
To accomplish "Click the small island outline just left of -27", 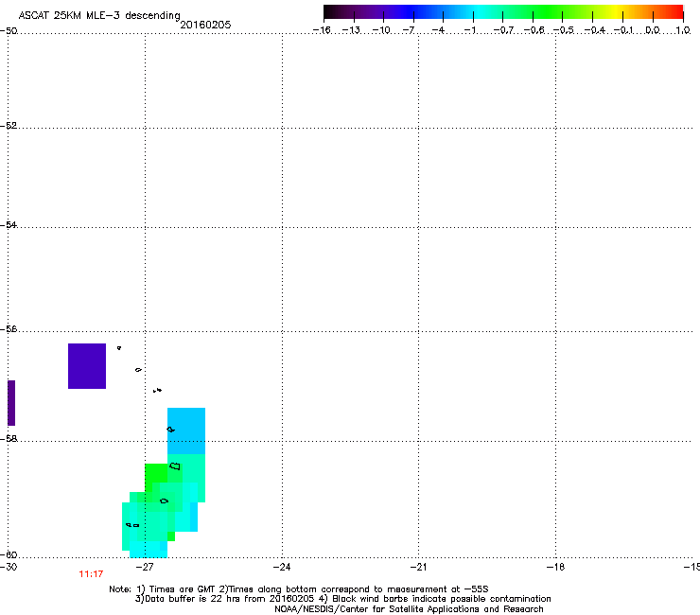I will click(138, 370).
